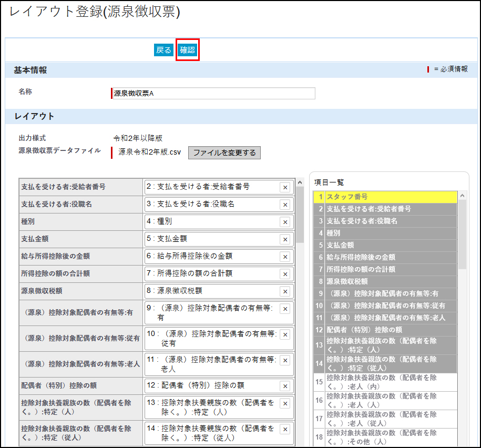Click the ファイルを変更する button
Image resolution: width=481 pixels, height=448 pixels.
[x=224, y=153]
